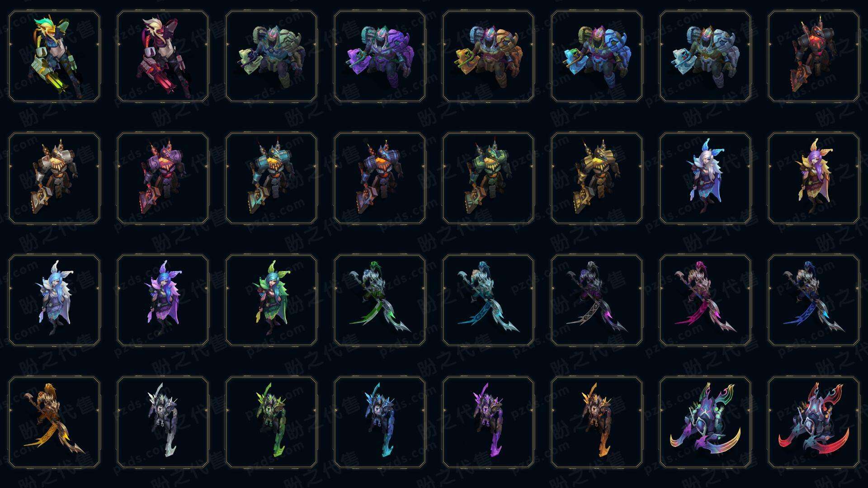
Task: Pick the purple-haired girl with yellow cape
Action: click(x=814, y=178)
